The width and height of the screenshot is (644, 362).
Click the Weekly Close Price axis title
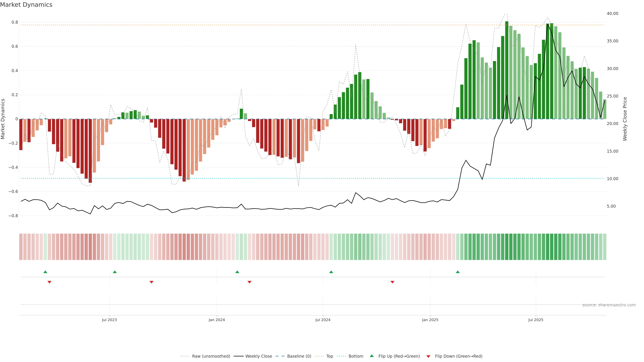point(625,119)
